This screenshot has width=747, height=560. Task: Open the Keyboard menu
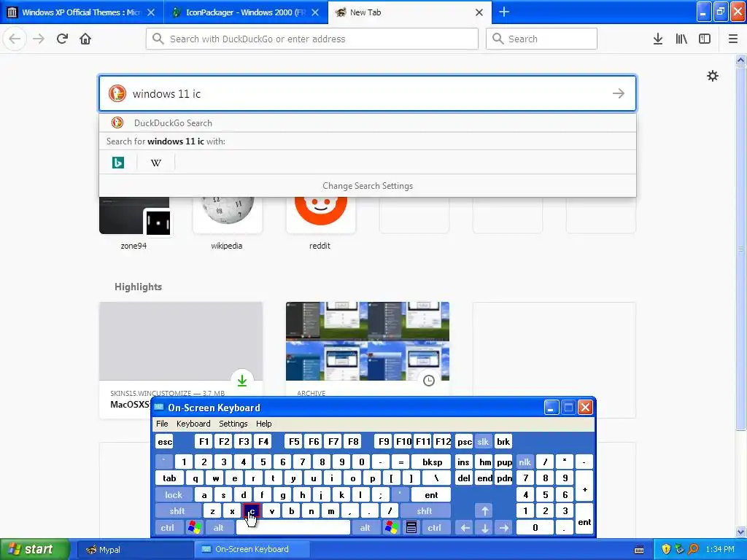(193, 424)
